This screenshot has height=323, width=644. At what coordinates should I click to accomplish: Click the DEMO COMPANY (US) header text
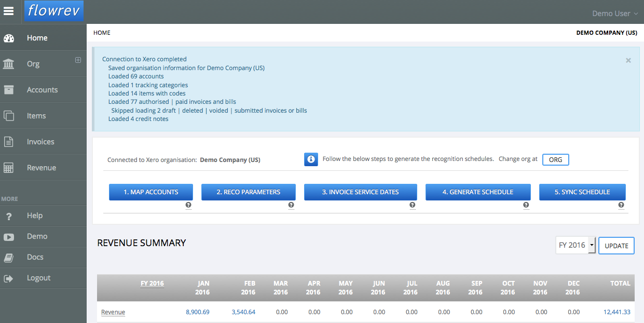pyautogui.click(x=607, y=33)
